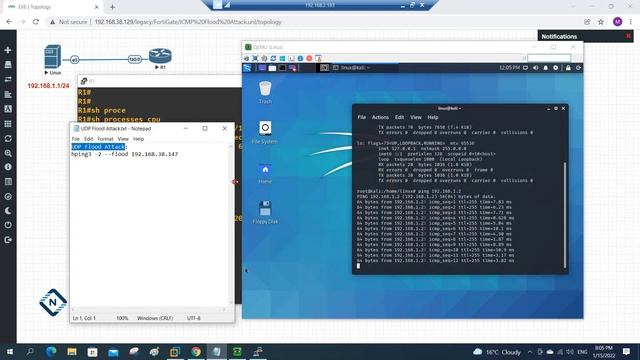Click the notification bell in Kali panel
This screenshot has width=640, height=360.
(545, 68)
